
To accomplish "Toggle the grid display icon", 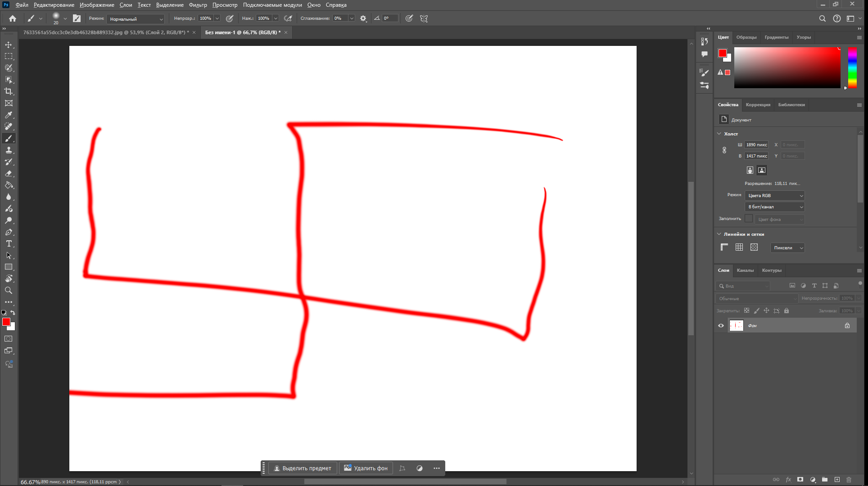I will 739,247.
